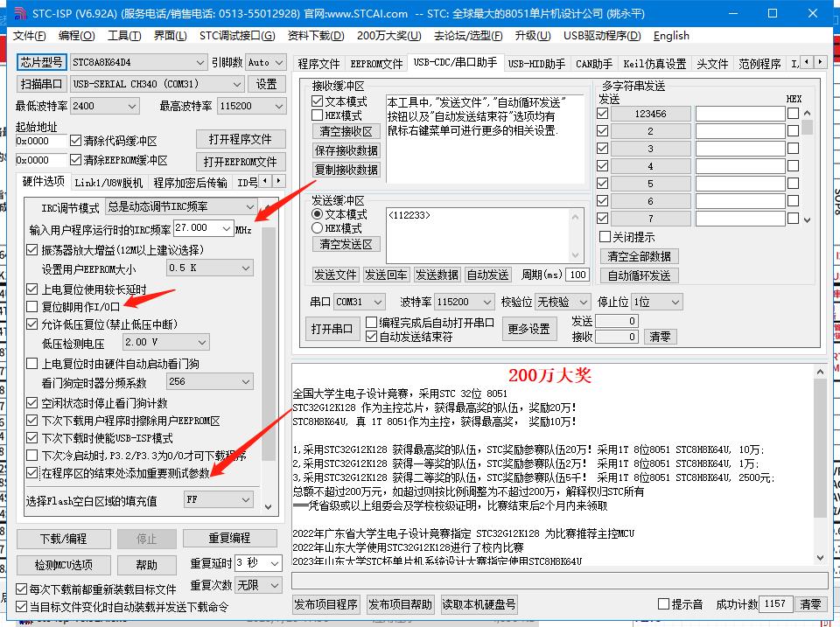840x627 pixels.
Task: Click hardware options vertical scrollbar thumb
Action: tap(269, 344)
